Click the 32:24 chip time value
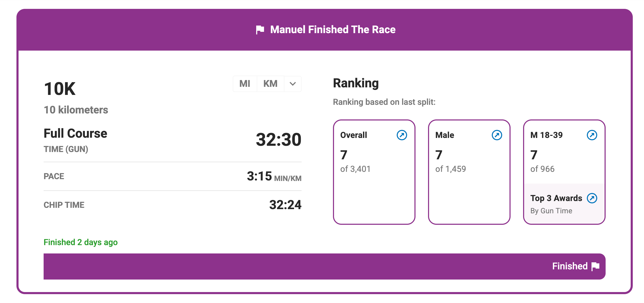644x303 pixels. pos(285,205)
